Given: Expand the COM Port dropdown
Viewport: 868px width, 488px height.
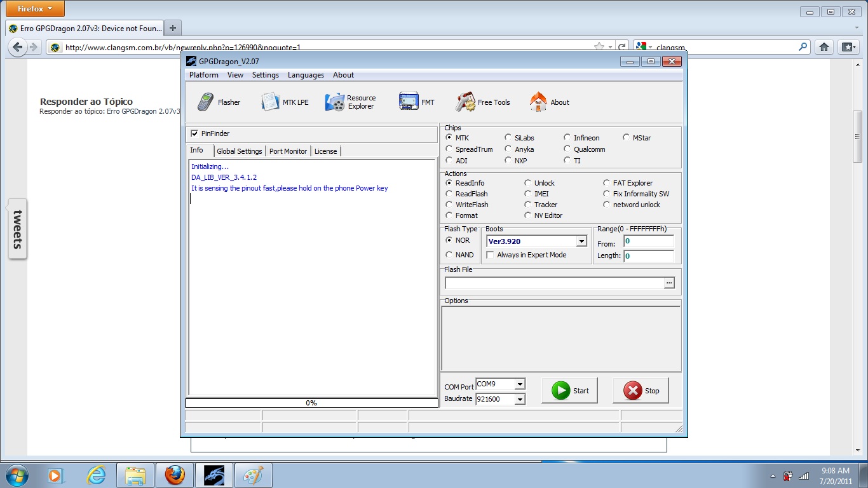Looking at the screenshot, I should [x=520, y=384].
